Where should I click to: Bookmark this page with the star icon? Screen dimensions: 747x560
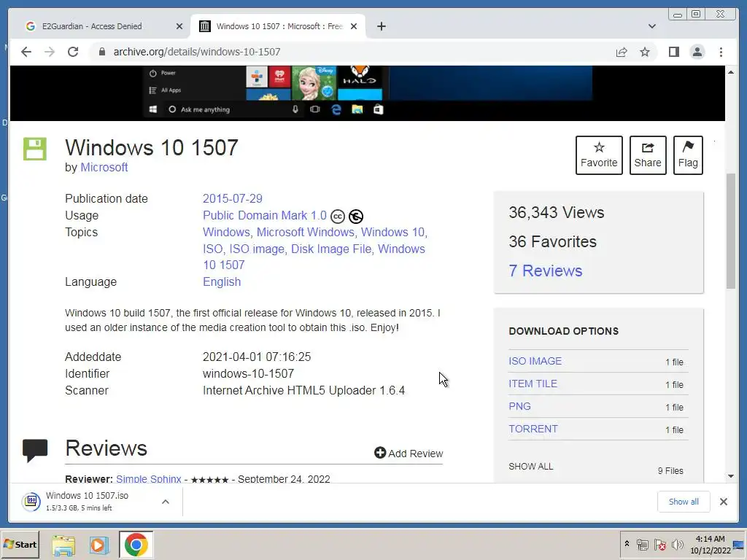pos(645,52)
